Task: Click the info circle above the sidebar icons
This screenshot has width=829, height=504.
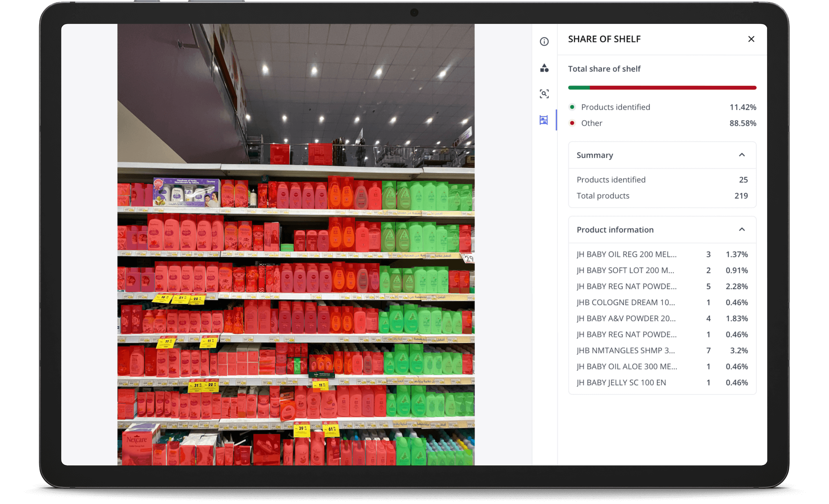Action: [x=544, y=41]
